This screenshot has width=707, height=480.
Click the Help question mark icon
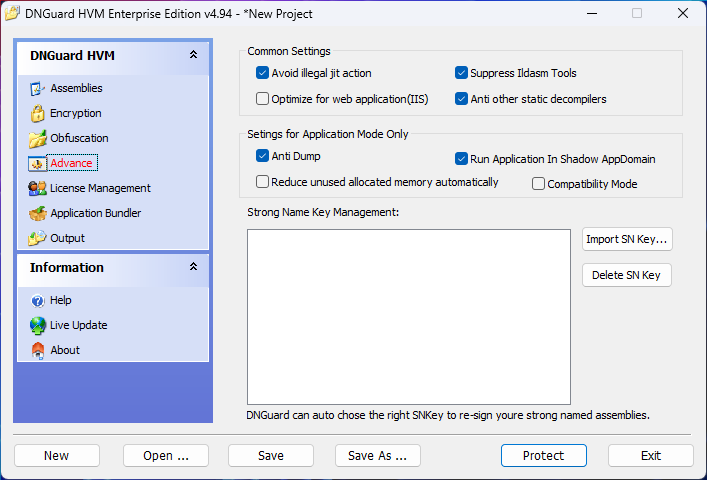[x=38, y=300]
